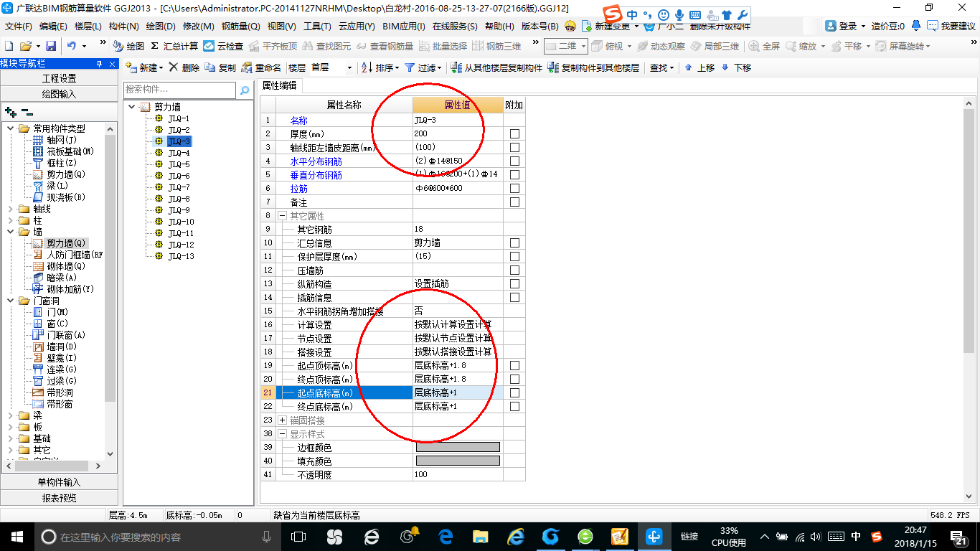This screenshot has width=980, height=551.
Task: Create new component with 新建
Action: click(144, 67)
